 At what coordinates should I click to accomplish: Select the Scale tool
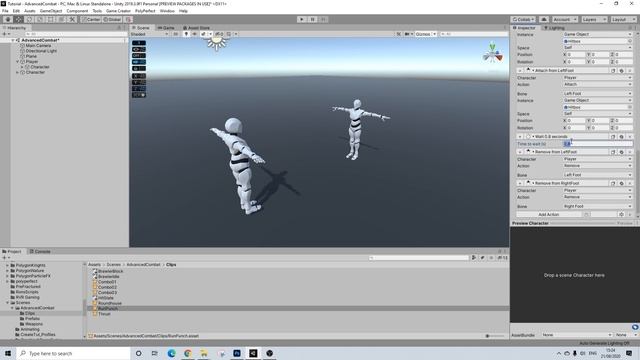pos(40,19)
